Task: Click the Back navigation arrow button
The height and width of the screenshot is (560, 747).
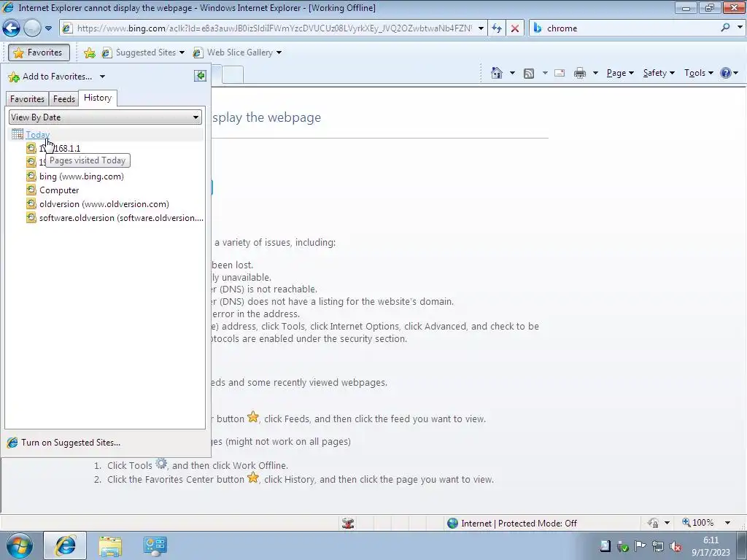Action: (11, 28)
